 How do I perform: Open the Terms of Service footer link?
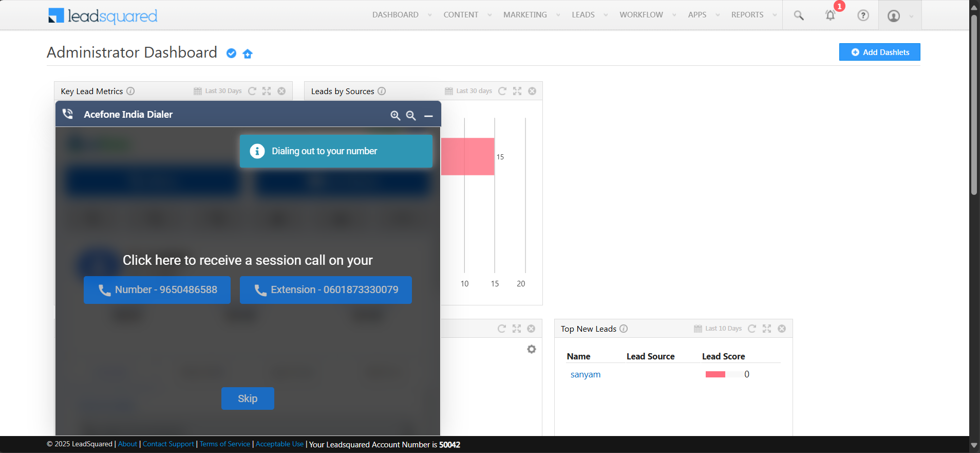225,444
